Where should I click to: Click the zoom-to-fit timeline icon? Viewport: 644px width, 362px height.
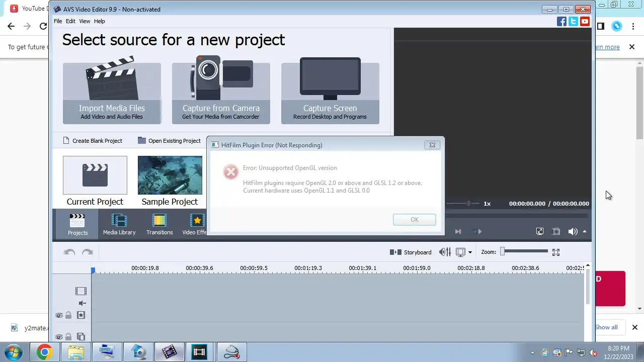(x=556, y=252)
